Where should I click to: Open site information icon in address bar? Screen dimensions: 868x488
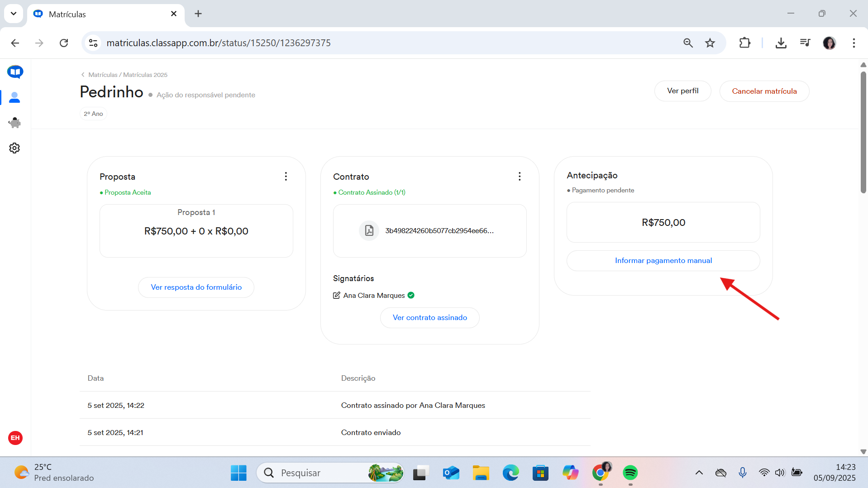pyautogui.click(x=93, y=43)
